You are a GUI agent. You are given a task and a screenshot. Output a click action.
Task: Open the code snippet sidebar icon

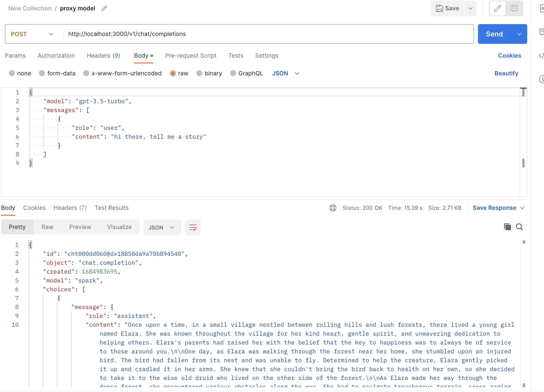(x=541, y=56)
